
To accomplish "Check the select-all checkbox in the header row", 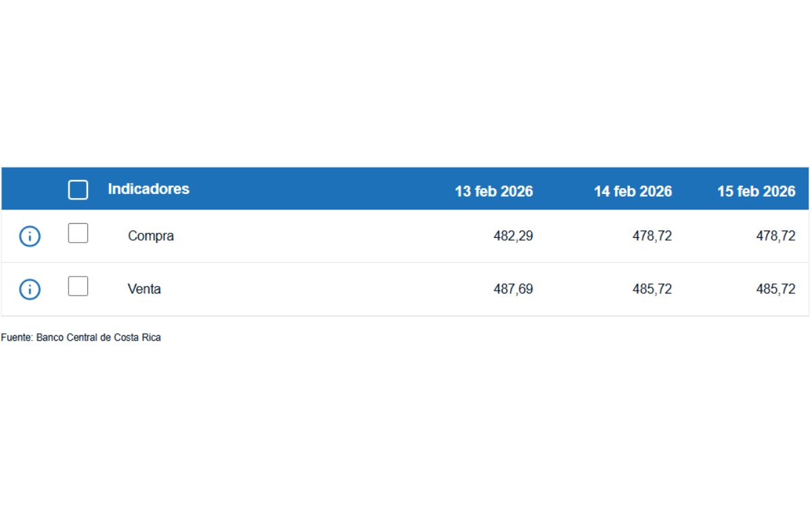I will [78, 189].
